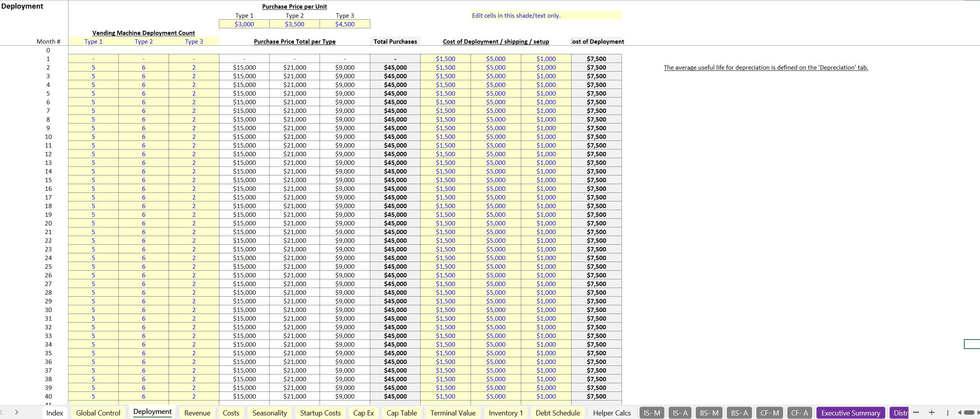Screen dimensions: 980x419
Task: Switch to the Cap Table tab
Action: 402,413
